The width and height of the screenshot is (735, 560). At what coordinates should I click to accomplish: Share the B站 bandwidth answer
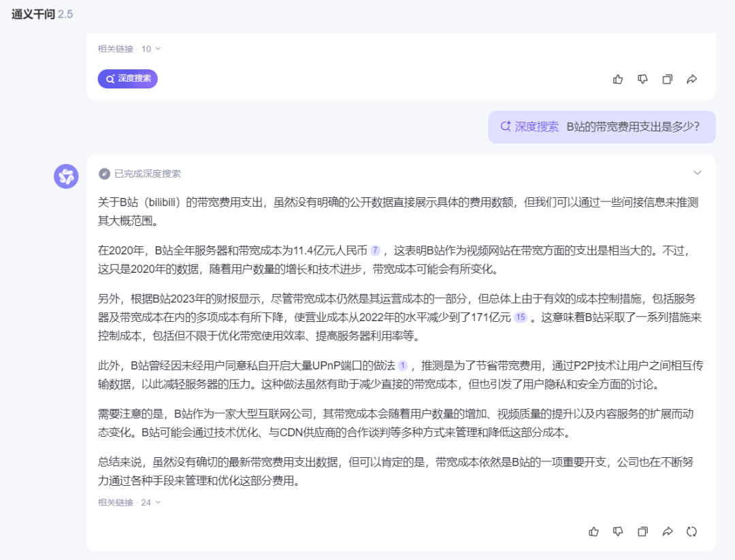point(668,531)
